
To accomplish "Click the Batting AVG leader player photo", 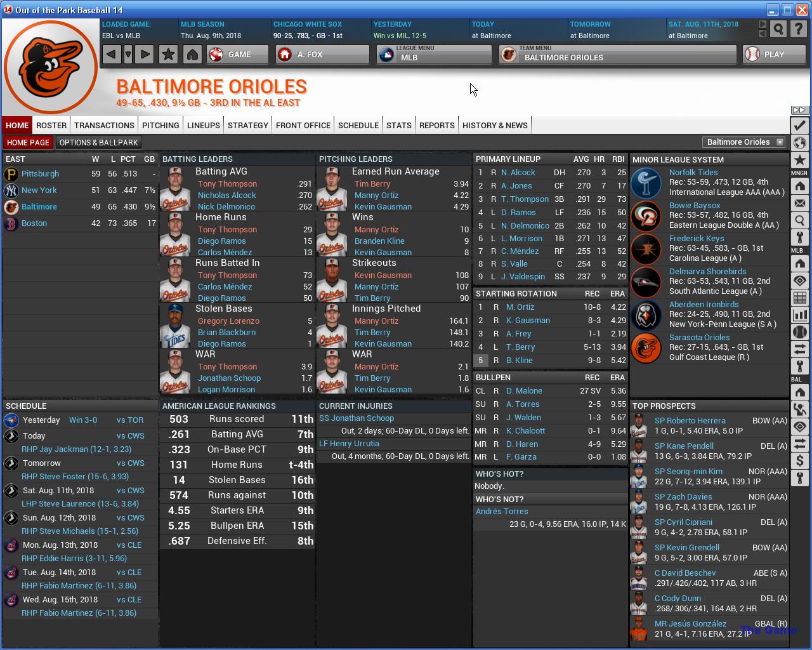I will (x=175, y=189).
